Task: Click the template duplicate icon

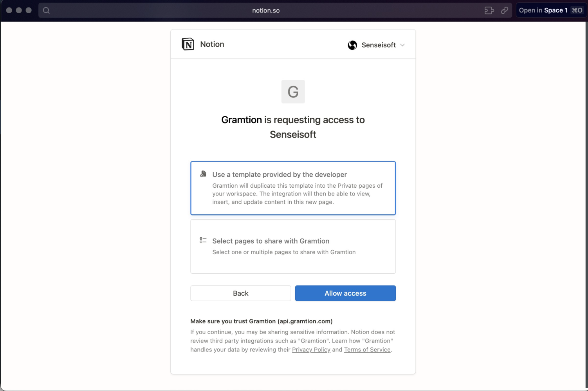Action: click(203, 174)
